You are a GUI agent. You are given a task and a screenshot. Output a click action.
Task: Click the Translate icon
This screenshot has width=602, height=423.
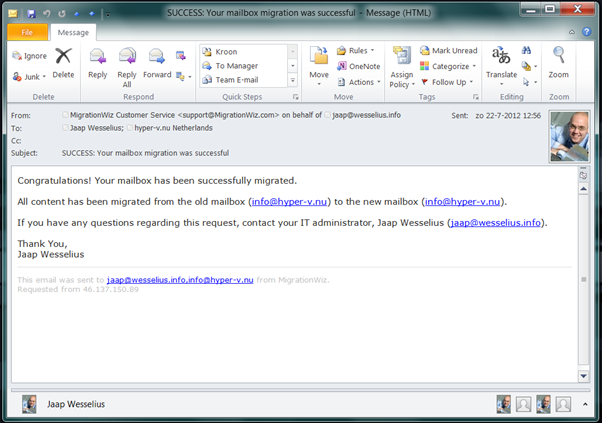tap(501, 60)
